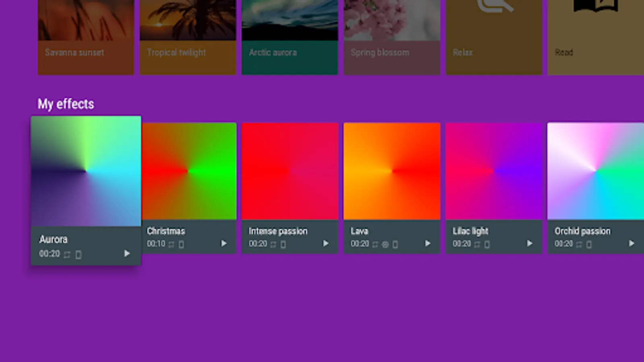Select the Christmas red-green gradient thumbnail
644x362 pixels.
tap(189, 171)
